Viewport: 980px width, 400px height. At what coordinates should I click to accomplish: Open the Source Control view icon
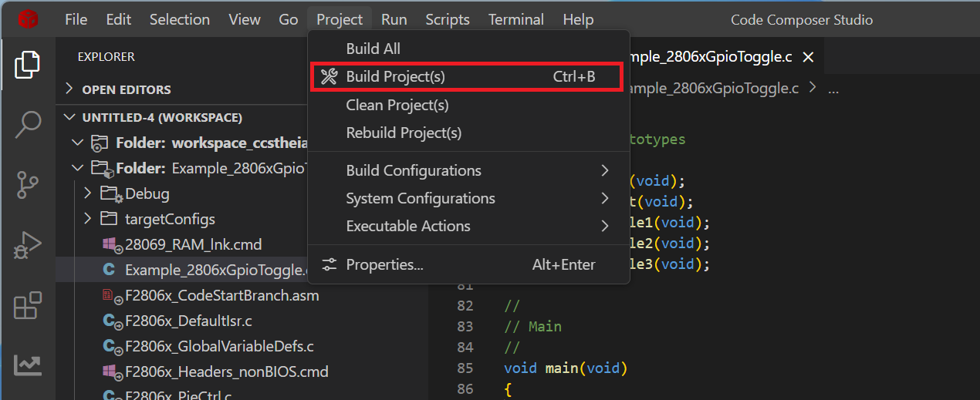(x=28, y=185)
